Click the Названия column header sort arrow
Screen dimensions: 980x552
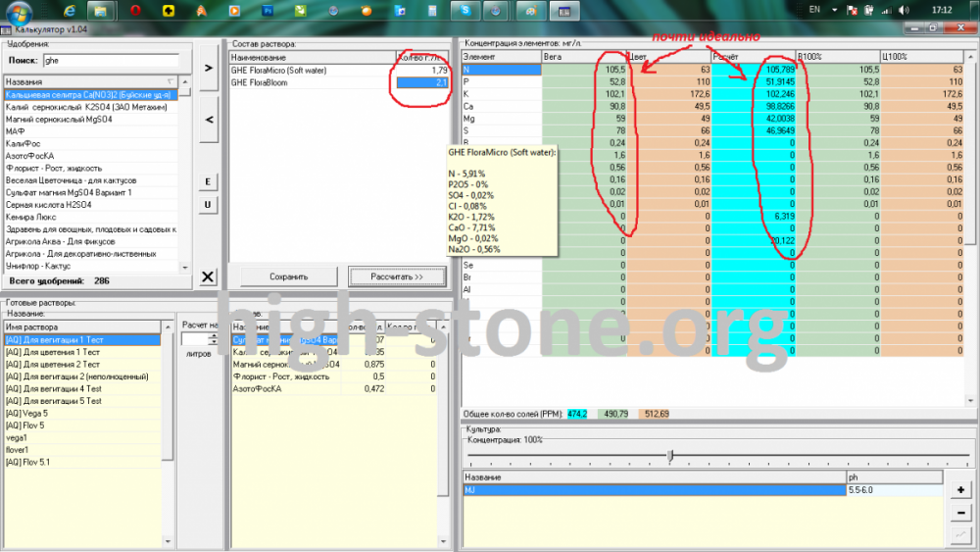pos(170,82)
